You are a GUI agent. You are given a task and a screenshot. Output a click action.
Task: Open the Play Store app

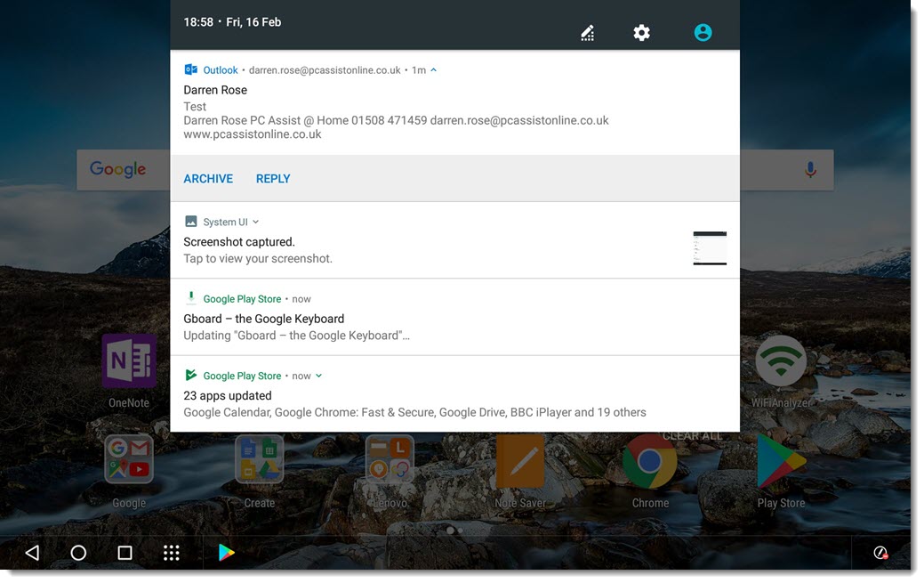point(780,460)
